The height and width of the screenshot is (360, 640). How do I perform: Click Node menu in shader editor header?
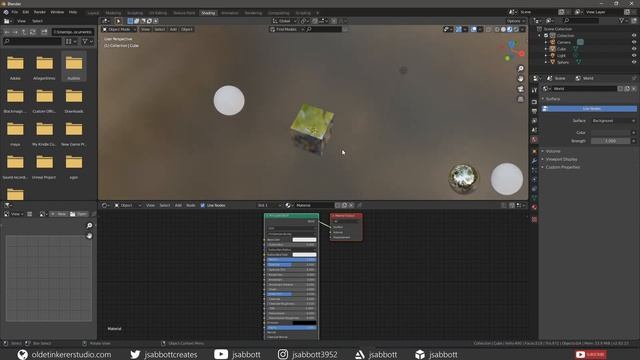[x=191, y=205]
